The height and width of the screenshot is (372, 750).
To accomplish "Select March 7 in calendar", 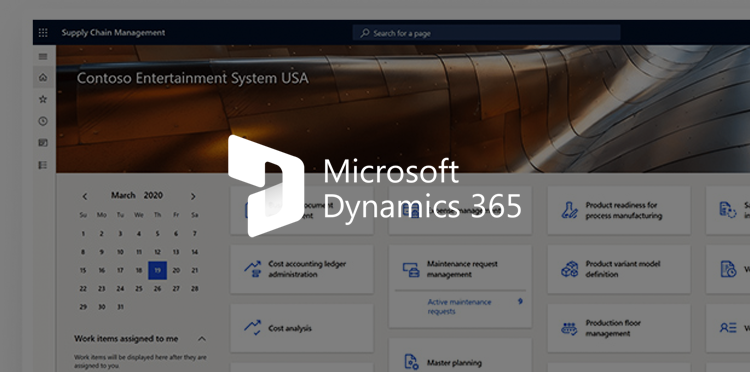I will (195, 234).
